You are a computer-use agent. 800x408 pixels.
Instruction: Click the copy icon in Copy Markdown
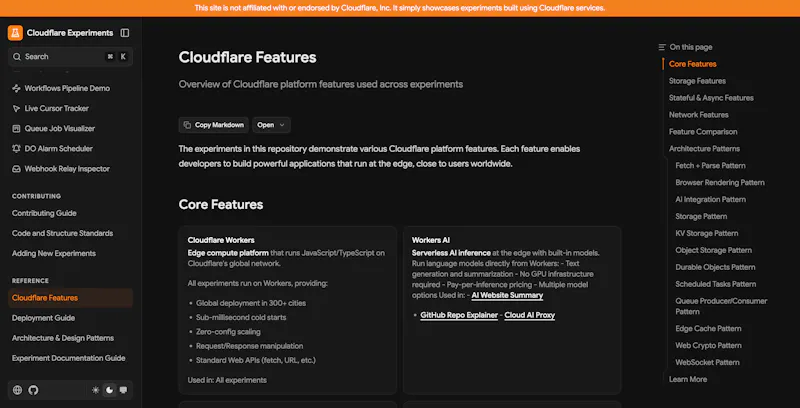(187, 125)
